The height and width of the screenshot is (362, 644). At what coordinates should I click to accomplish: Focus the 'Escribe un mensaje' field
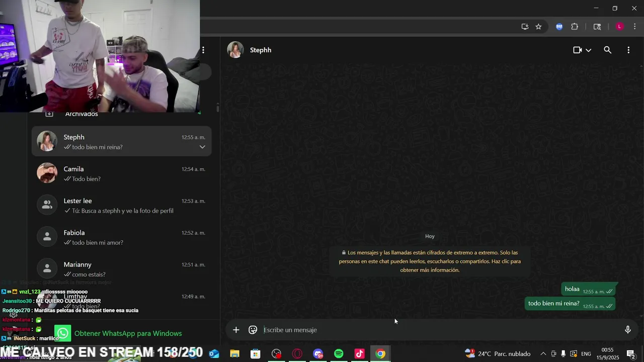click(440, 330)
